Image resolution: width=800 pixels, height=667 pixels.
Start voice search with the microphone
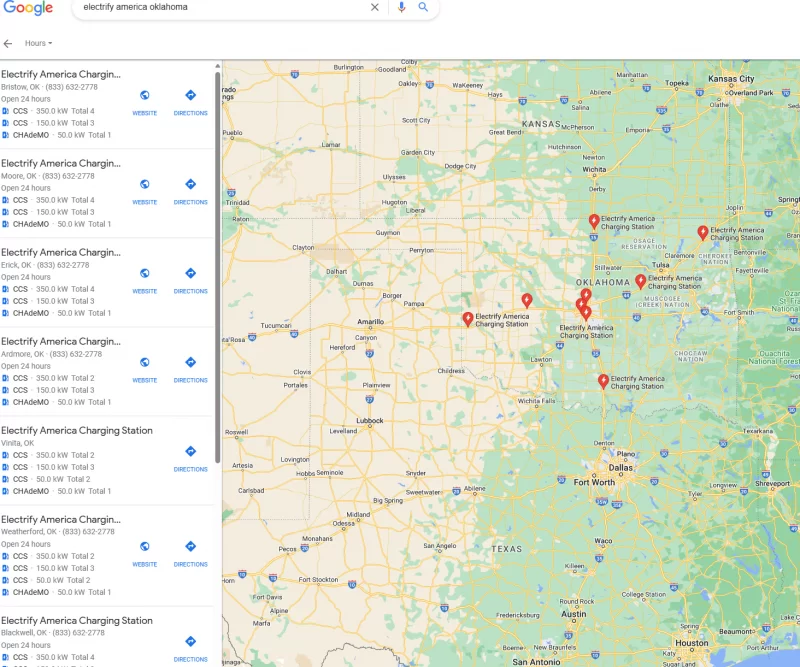(402, 7)
